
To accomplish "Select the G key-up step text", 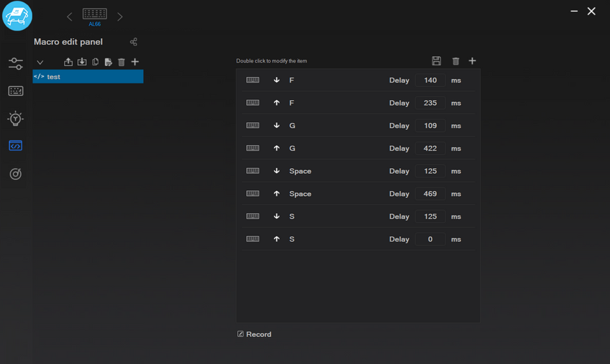I will coord(292,149).
